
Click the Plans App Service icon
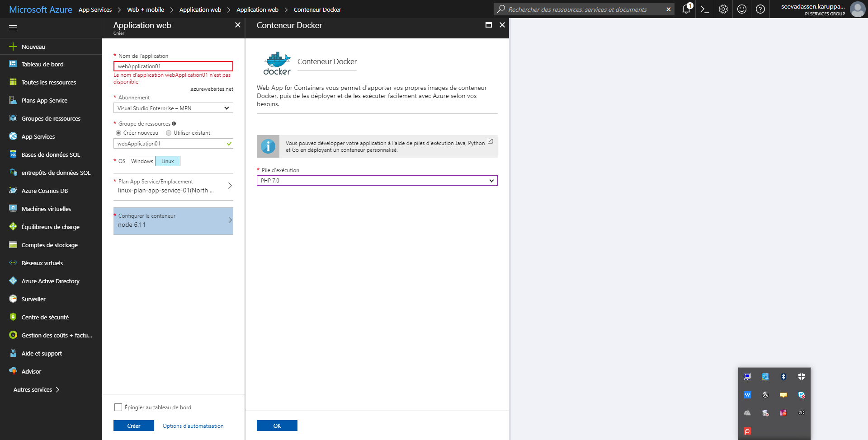[13, 100]
